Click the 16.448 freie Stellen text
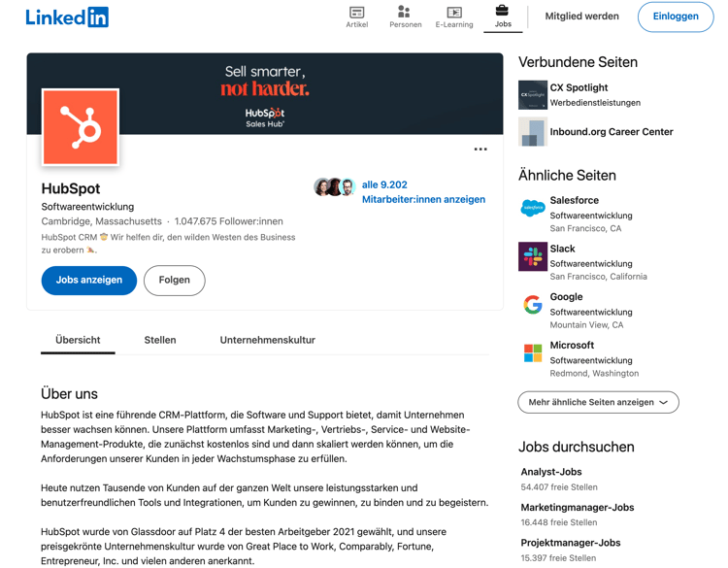 pos(559,522)
